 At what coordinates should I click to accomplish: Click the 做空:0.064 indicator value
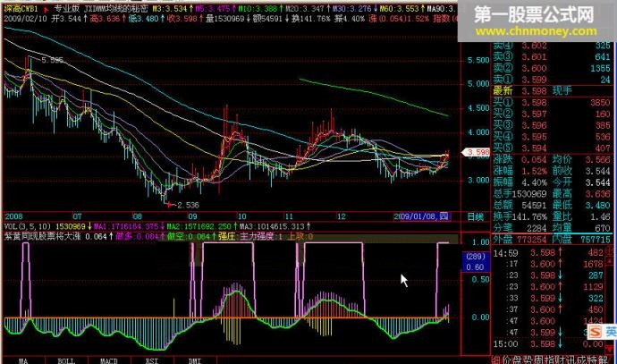point(189,236)
